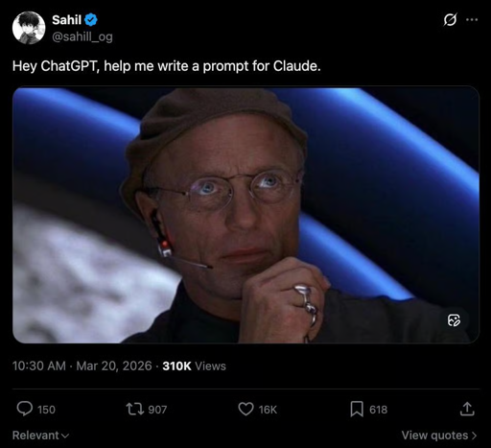
Task: Click the 10:30 AM timestamp
Action: [x=38, y=365]
